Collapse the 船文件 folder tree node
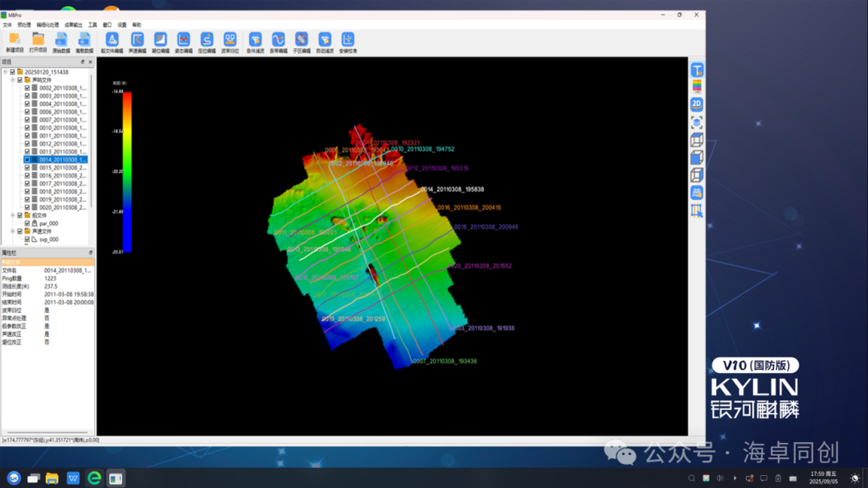The image size is (868, 488). click(x=12, y=215)
